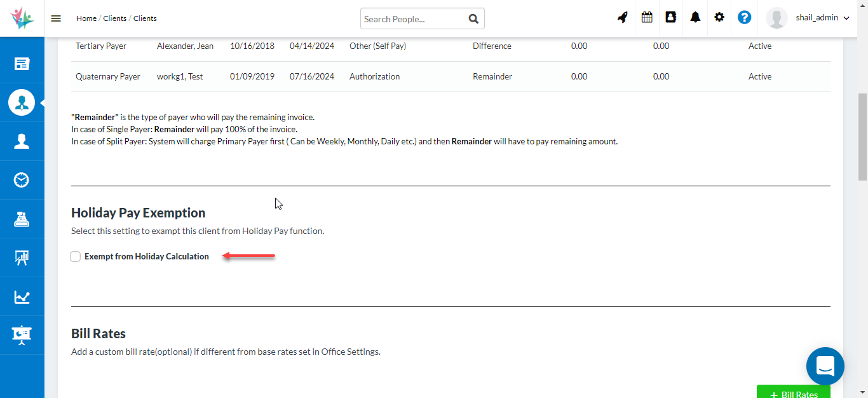Image resolution: width=868 pixels, height=398 pixels.
Task: Click the rocket quick-launch icon
Action: pyautogui.click(x=623, y=18)
